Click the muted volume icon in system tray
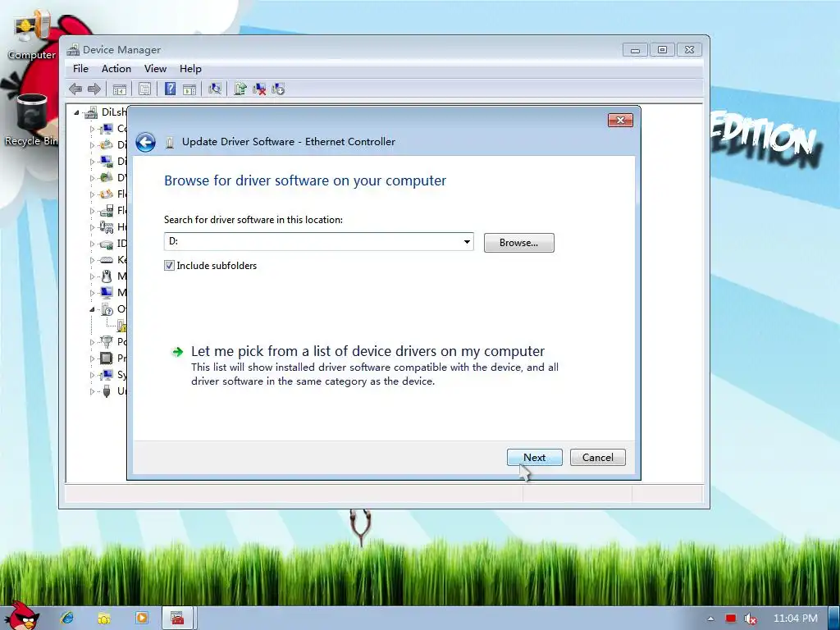Viewport: 840px width, 630px height. coord(750,619)
